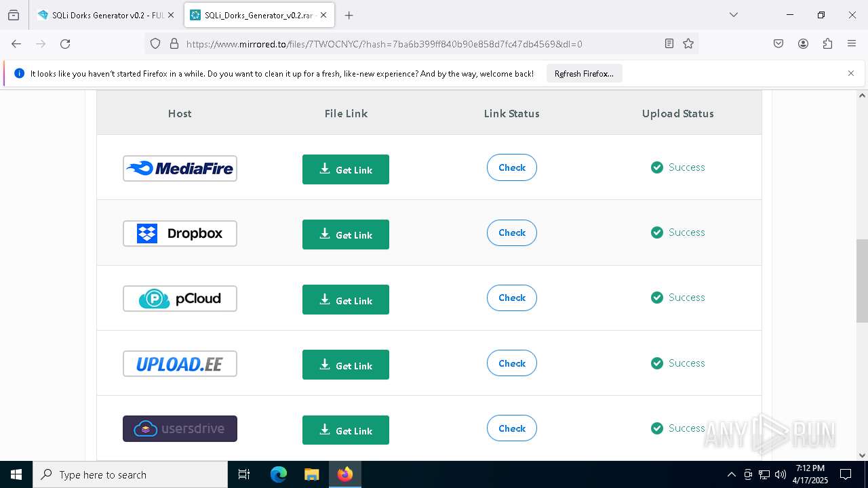The height and width of the screenshot is (488, 868).
Task: Select the SQLi_Dorks_Generator_v0.2.rar tab
Action: click(x=258, y=15)
